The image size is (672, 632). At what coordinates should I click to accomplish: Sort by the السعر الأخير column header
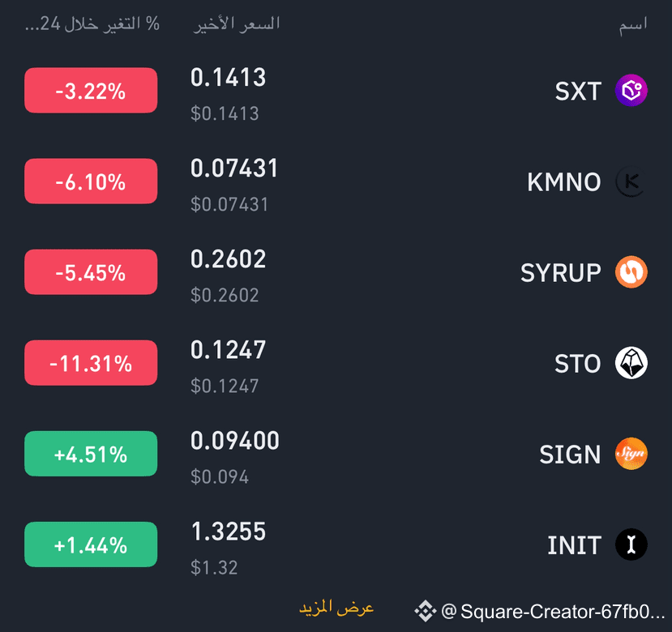236,24
